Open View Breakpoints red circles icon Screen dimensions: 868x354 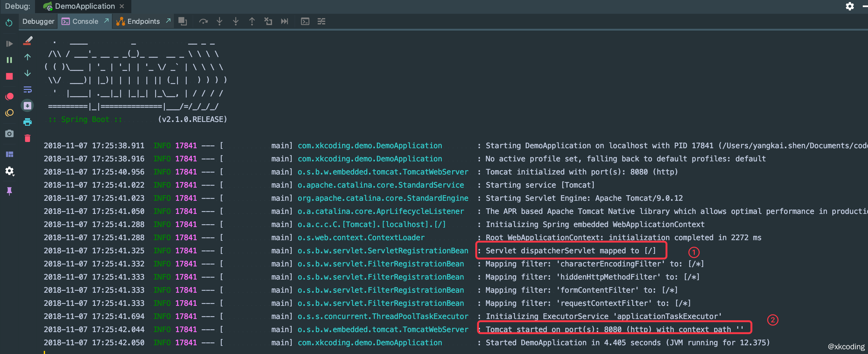[x=9, y=96]
